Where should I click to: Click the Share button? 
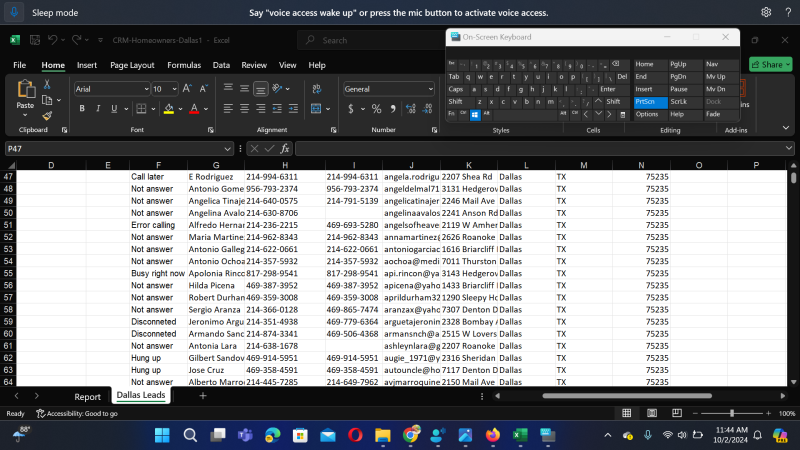coord(770,65)
